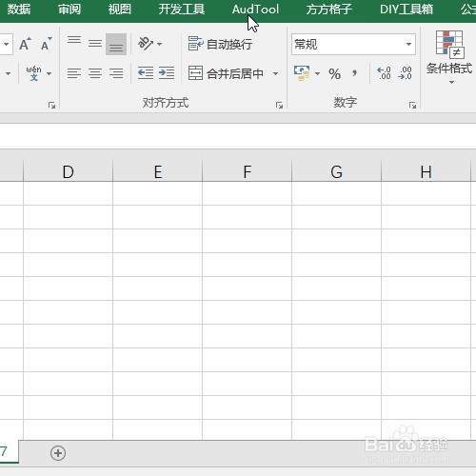Select column G header
The width and height of the screenshot is (476, 476).
pos(336,171)
